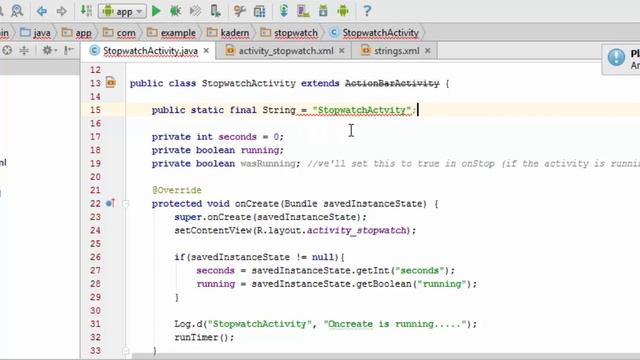
Task: Click Scroll from Source target icon
Action: pyautogui.click(x=7, y=51)
